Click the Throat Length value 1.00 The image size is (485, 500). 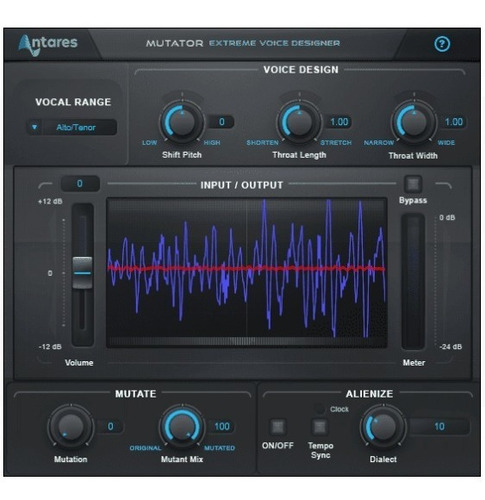point(339,122)
